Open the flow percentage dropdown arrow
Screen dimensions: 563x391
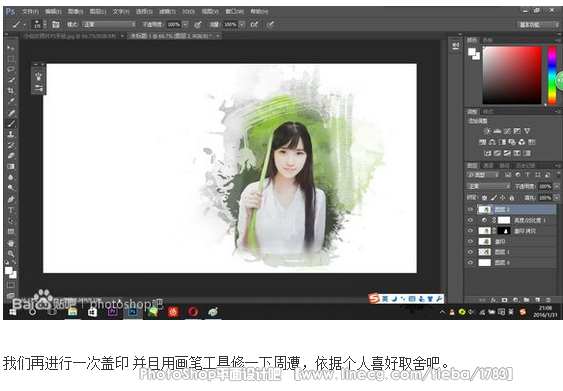click(x=242, y=24)
